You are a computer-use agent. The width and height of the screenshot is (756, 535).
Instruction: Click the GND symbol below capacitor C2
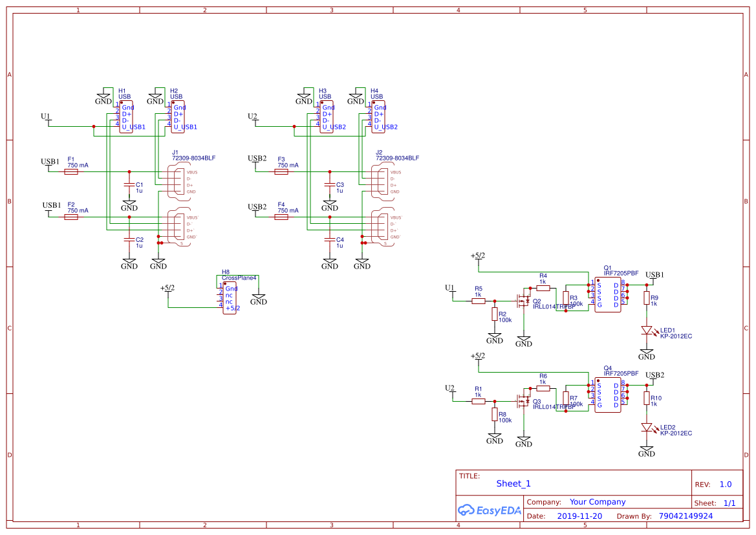click(129, 263)
